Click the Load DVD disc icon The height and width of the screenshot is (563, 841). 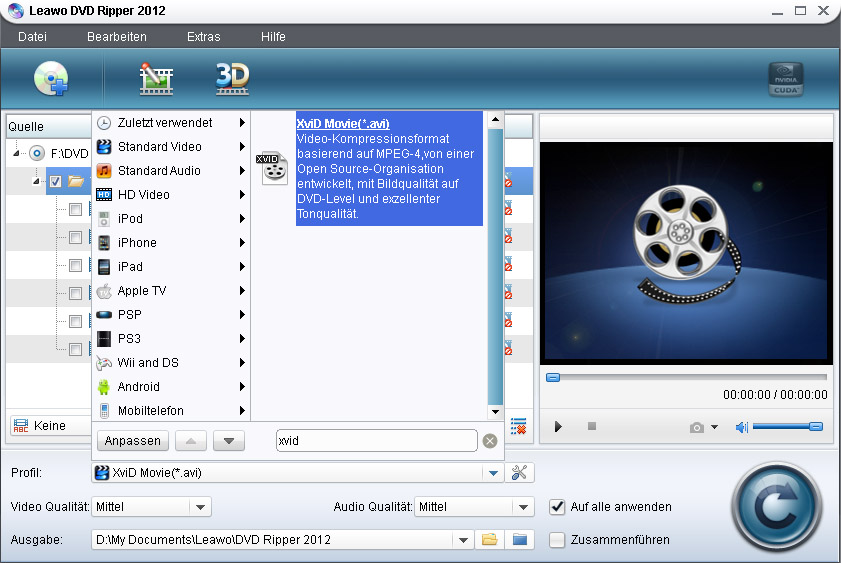click(51, 78)
